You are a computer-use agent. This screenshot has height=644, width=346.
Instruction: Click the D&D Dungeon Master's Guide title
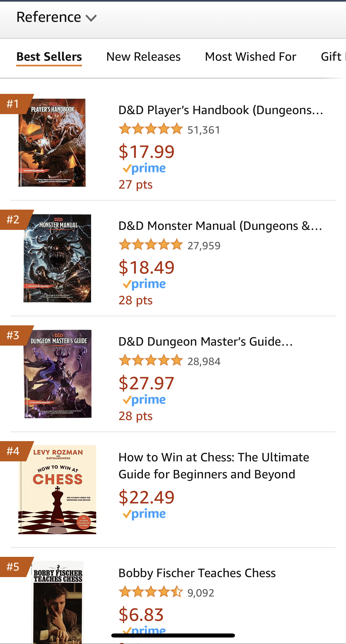coord(205,342)
